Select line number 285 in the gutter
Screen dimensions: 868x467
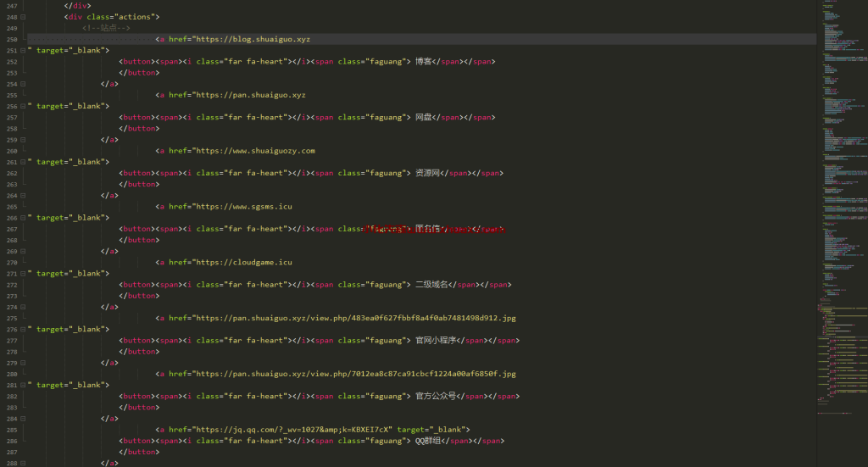point(11,430)
